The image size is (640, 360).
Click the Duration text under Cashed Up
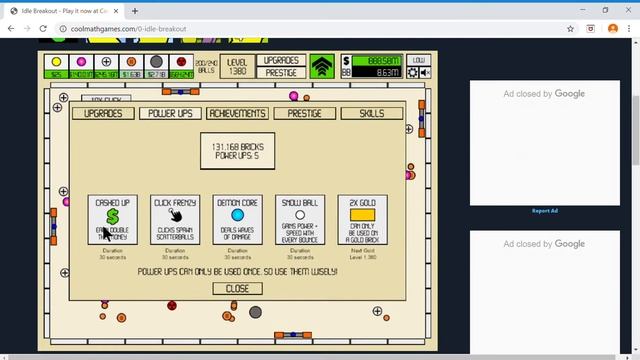coord(113,254)
